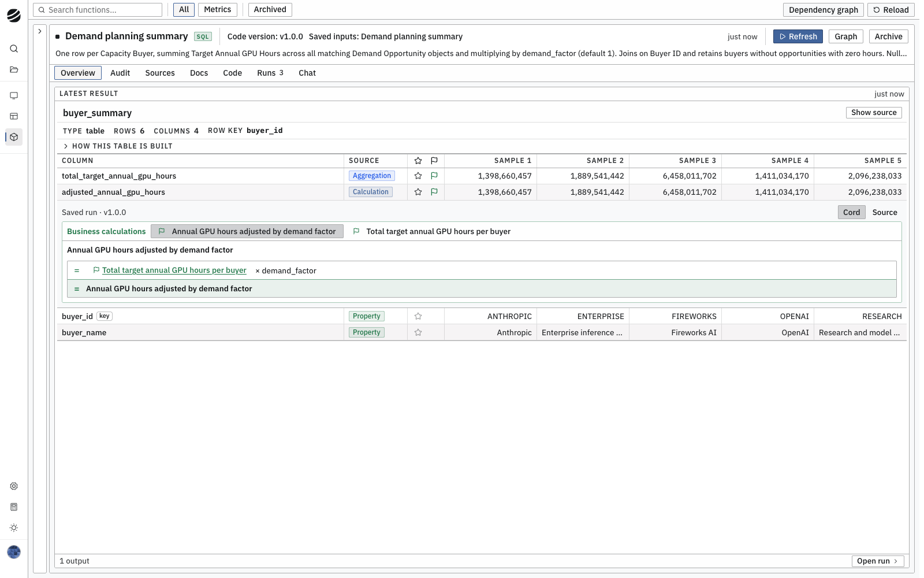Screen dimensions: 924x578
Task: Click the ANTHROPIC buyer_id cell
Action: (x=491, y=316)
